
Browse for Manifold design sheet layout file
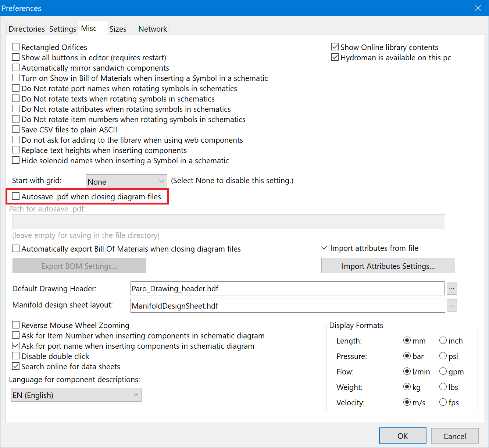[x=451, y=306]
